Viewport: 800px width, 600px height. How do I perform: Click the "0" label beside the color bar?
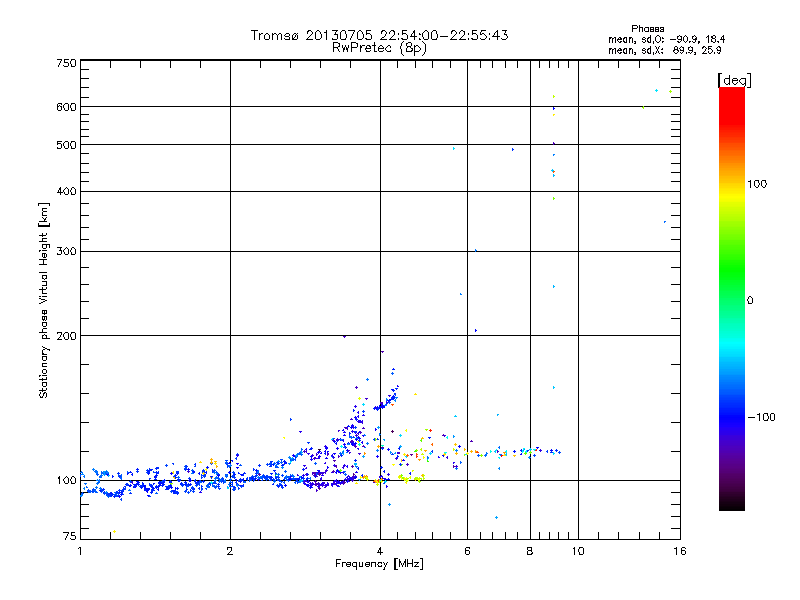click(x=750, y=301)
